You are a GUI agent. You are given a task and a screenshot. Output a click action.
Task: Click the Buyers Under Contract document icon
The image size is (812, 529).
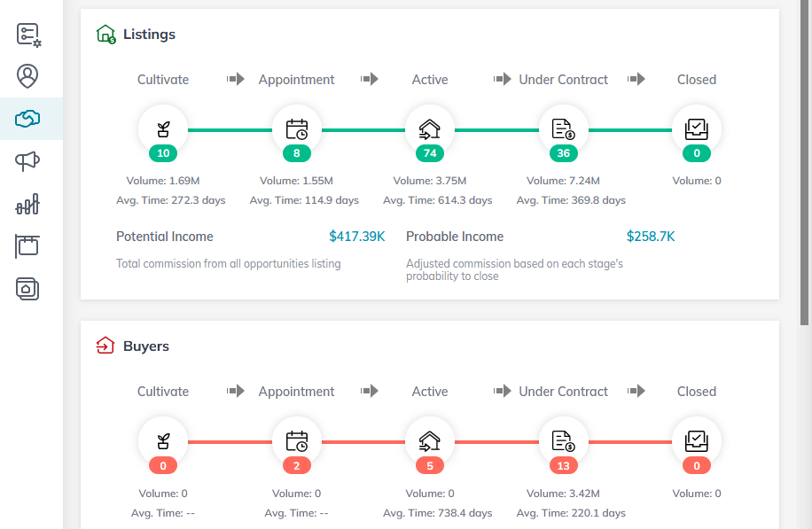[x=564, y=441]
